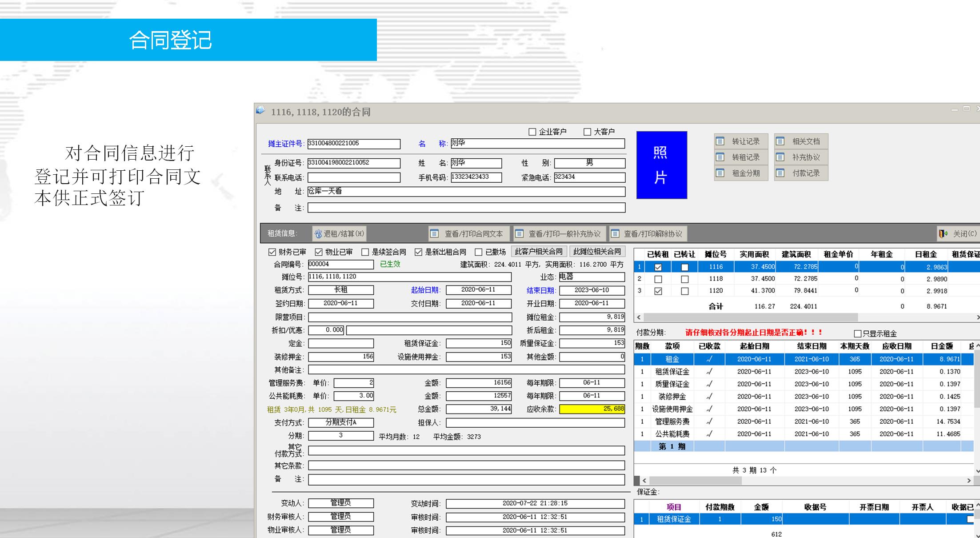Click 查看/打印合同文本 to print the contract
This screenshot has height=538, width=980.
pyautogui.click(x=468, y=234)
